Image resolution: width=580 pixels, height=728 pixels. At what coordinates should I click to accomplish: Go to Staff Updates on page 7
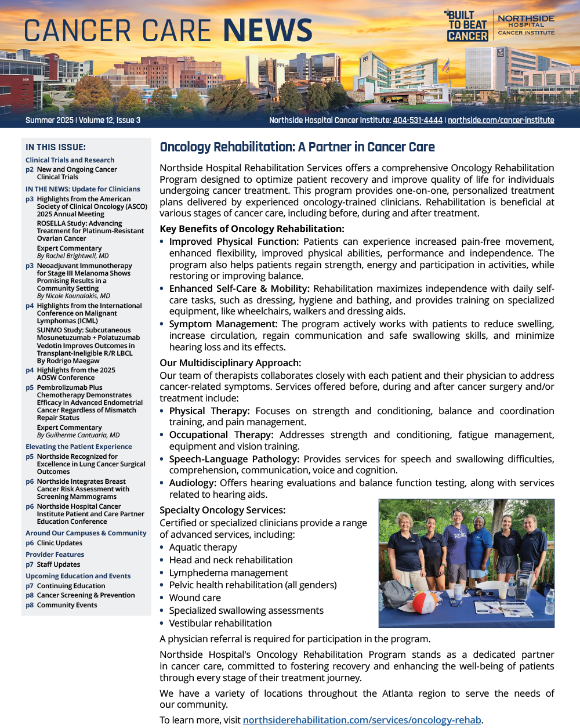pos(58,564)
